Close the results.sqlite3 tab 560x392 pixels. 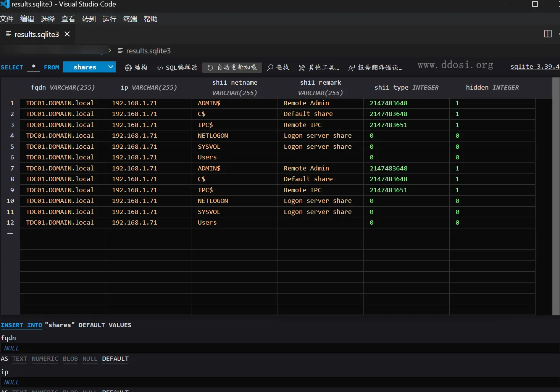coord(67,34)
